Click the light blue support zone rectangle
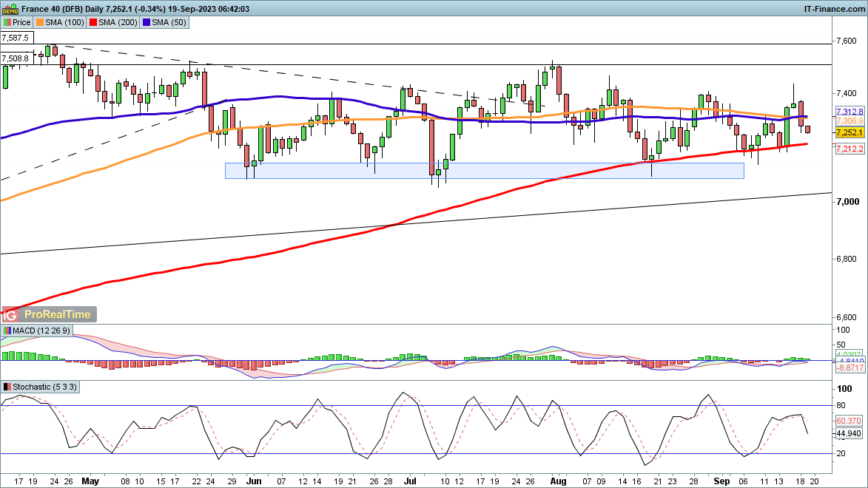 click(x=485, y=170)
